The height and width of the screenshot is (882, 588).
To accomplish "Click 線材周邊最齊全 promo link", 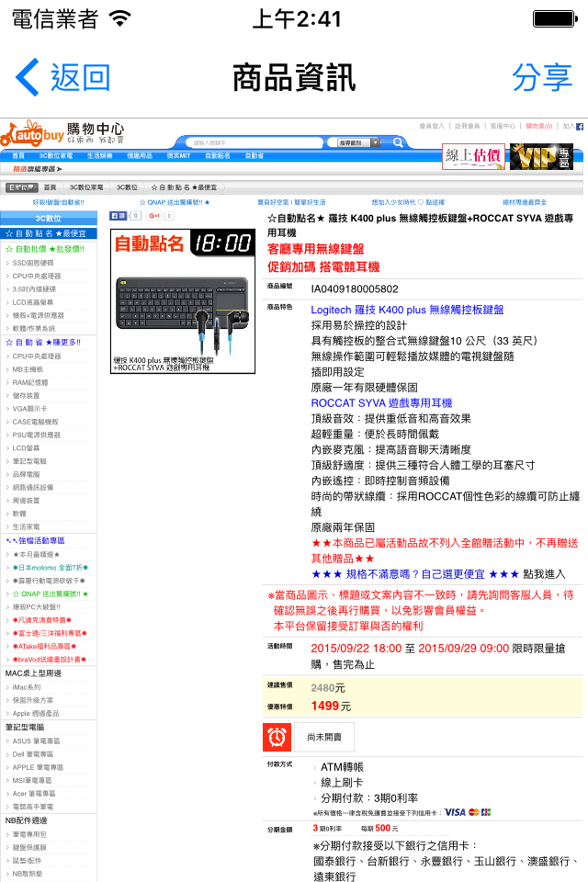I will (x=525, y=202).
